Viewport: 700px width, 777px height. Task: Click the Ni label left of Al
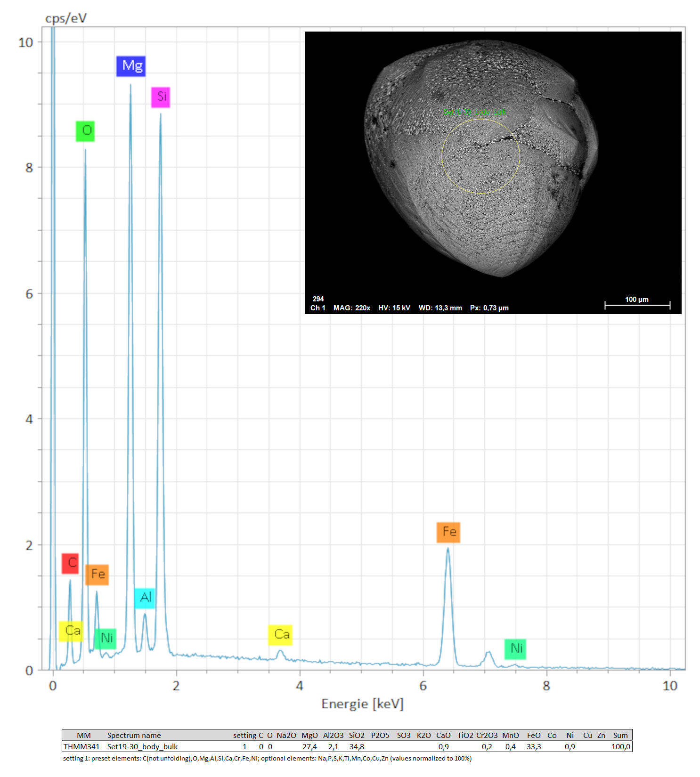[x=106, y=639]
